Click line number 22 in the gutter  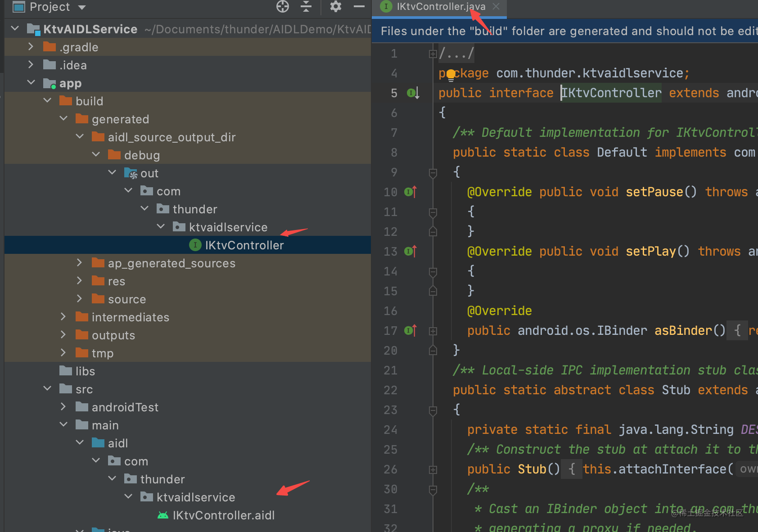tap(390, 390)
